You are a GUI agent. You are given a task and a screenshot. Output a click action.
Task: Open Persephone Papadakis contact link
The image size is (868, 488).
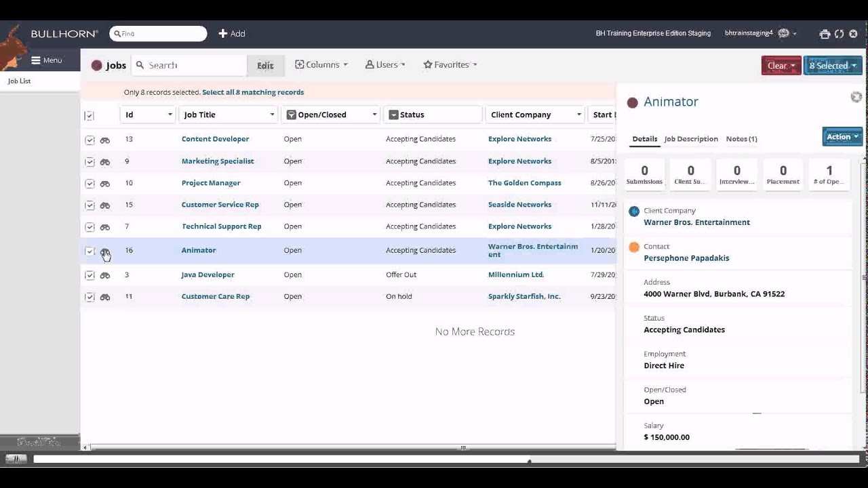click(x=686, y=258)
